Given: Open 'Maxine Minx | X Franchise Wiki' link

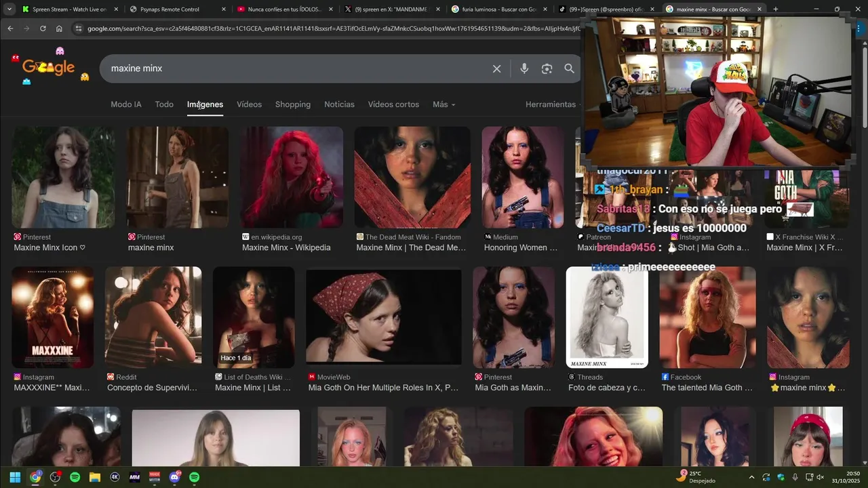Looking at the screenshot, I should 804,247.
